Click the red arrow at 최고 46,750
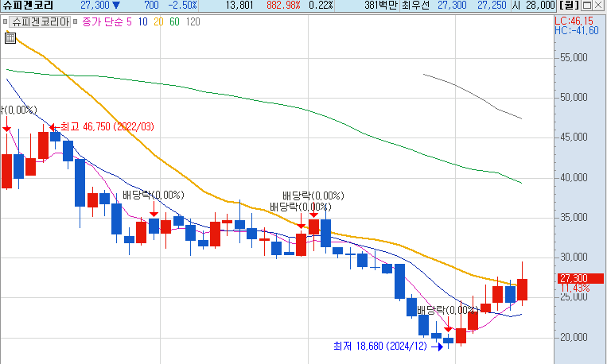Image resolution: width=607 pixels, height=364 pixels. point(54,127)
